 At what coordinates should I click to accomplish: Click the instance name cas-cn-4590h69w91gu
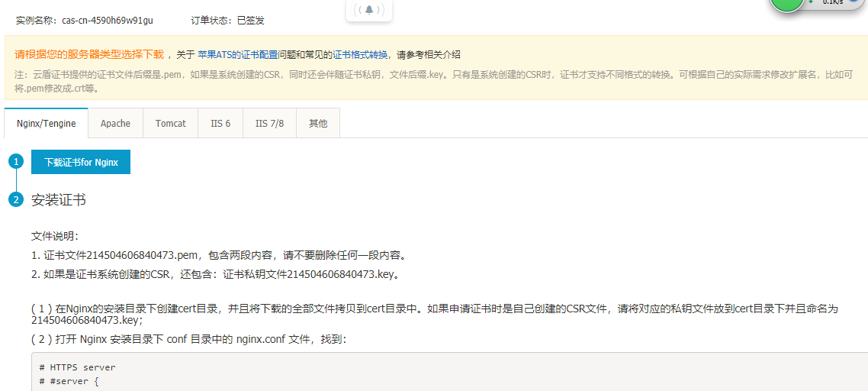pyautogui.click(x=108, y=21)
